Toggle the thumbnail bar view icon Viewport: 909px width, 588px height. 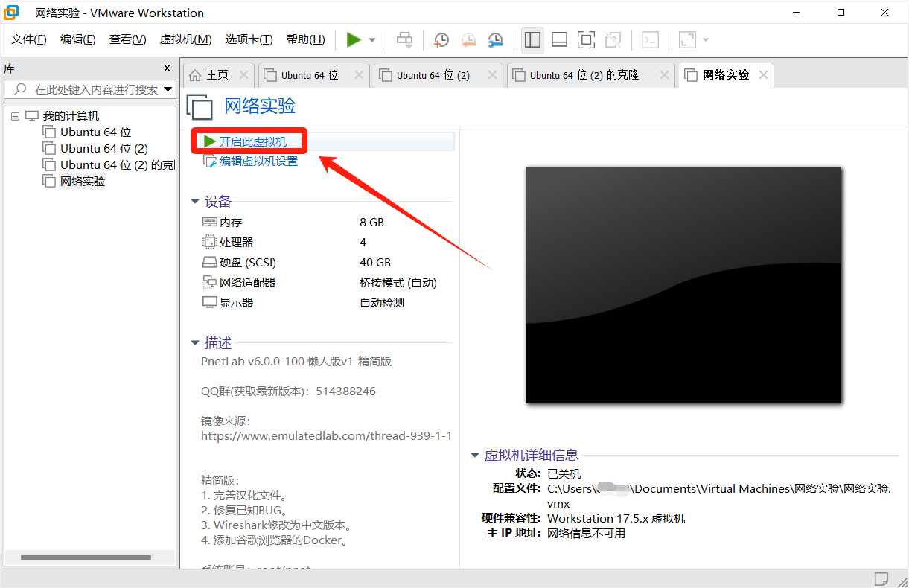[x=559, y=40]
